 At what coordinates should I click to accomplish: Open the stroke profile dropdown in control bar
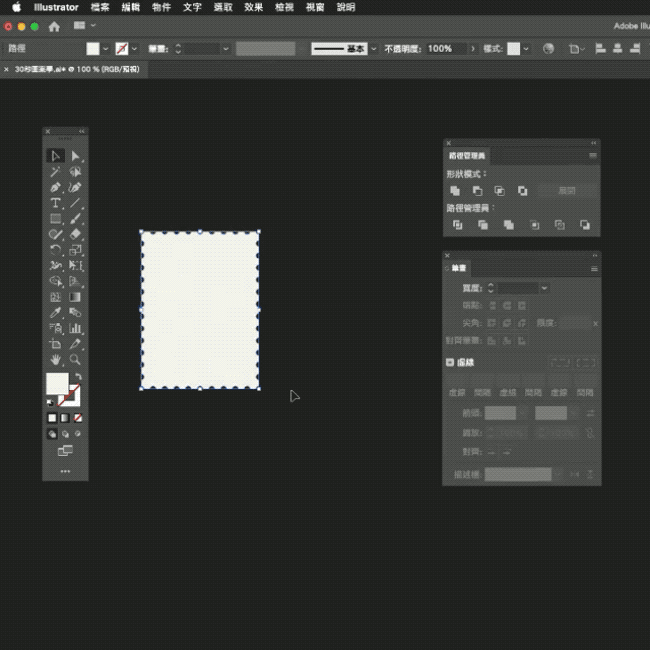[x=374, y=48]
